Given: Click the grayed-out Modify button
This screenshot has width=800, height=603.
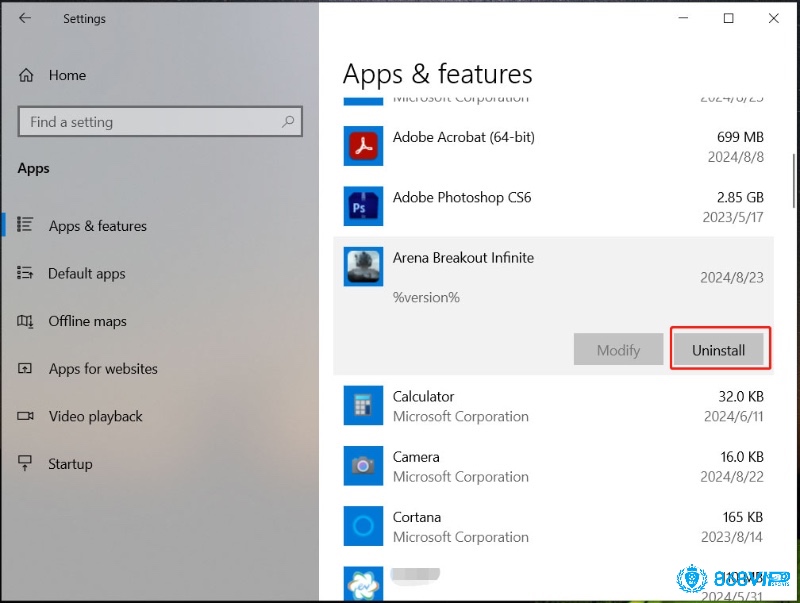Looking at the screenshot, I should [618, 349].
